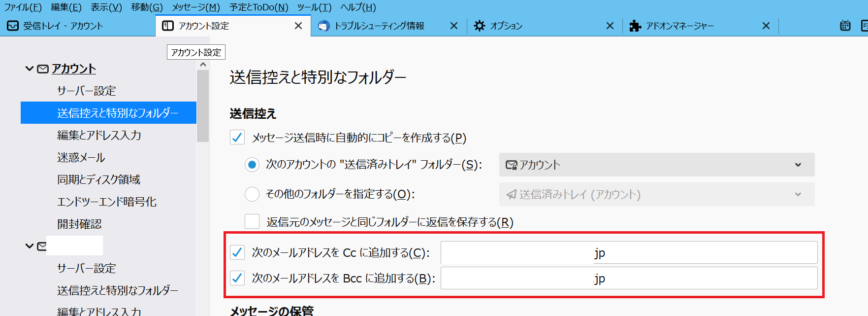Close the アカウント設定 tab

coord(298,26)
